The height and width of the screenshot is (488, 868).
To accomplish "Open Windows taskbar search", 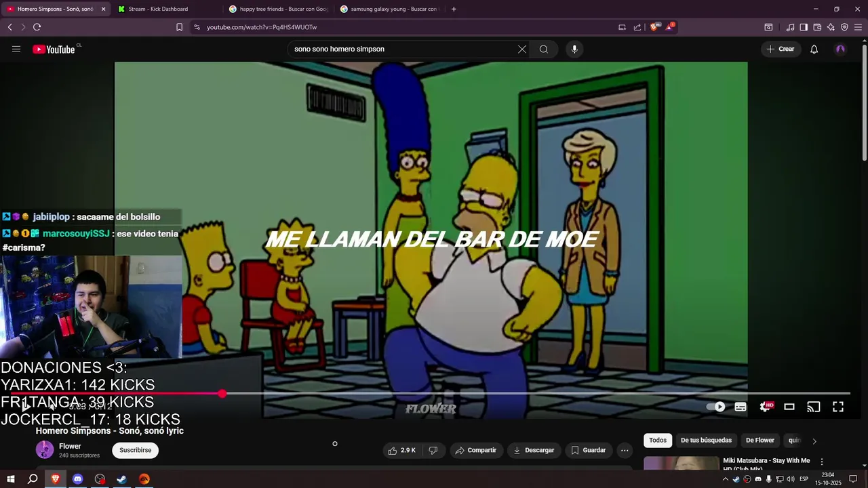I will 33,479.
